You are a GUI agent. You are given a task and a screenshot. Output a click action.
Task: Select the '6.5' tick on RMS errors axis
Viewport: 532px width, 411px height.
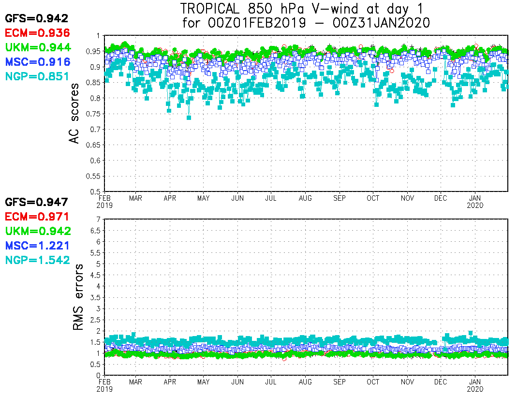(95, 231)
